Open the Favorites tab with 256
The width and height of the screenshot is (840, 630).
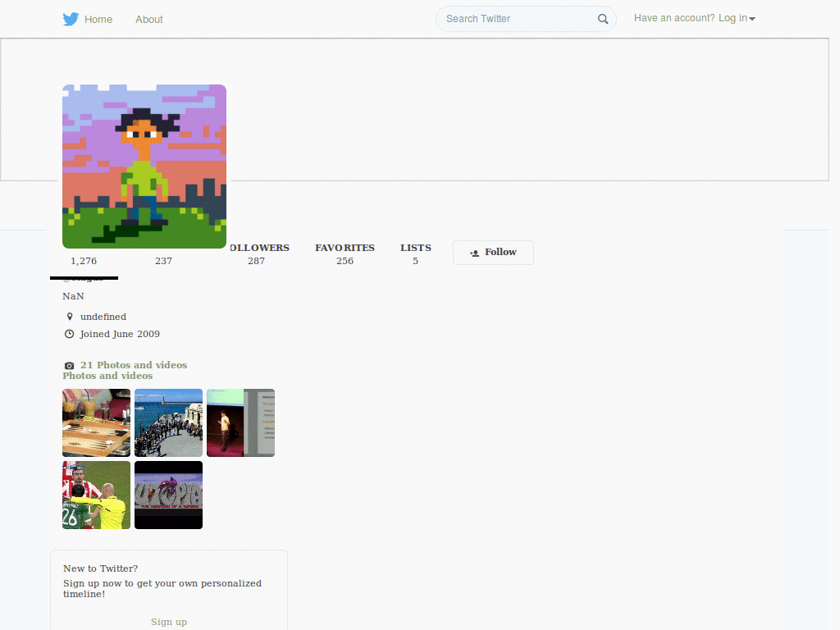(x=345, y=254)
